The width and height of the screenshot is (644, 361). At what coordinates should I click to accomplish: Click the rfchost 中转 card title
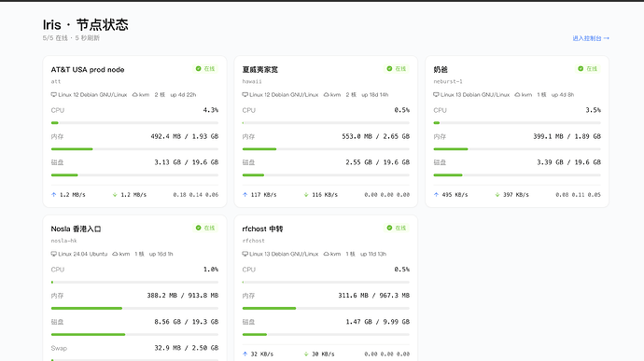[x=262, y=229]
